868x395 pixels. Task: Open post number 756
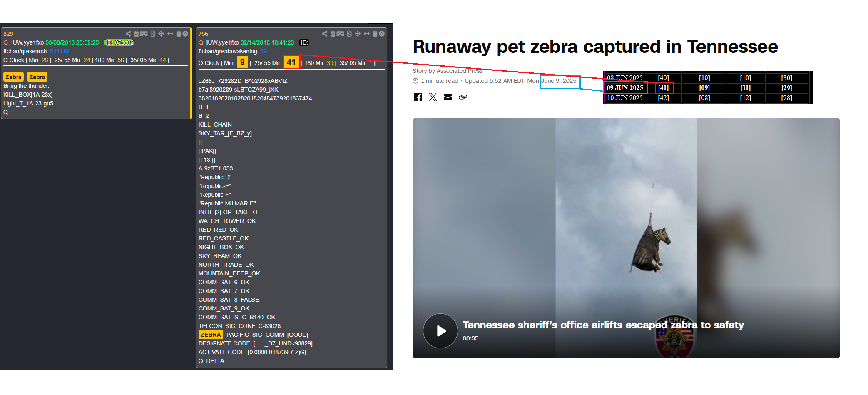[204, 34]
